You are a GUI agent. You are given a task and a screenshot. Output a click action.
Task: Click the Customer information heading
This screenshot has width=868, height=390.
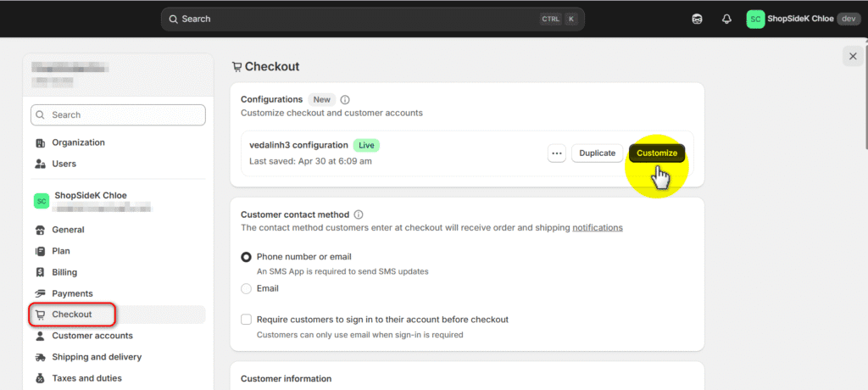(x=287, y=379)
